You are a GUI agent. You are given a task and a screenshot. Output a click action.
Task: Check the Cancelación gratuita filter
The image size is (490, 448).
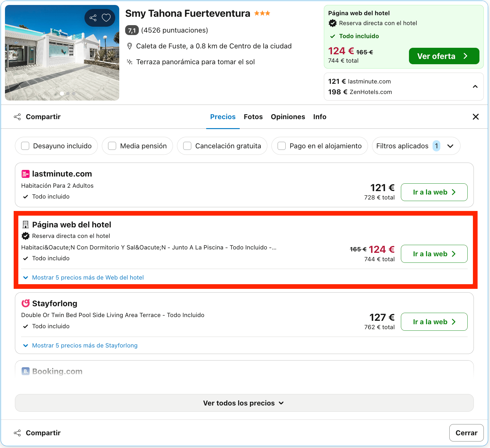coord(187,146)
